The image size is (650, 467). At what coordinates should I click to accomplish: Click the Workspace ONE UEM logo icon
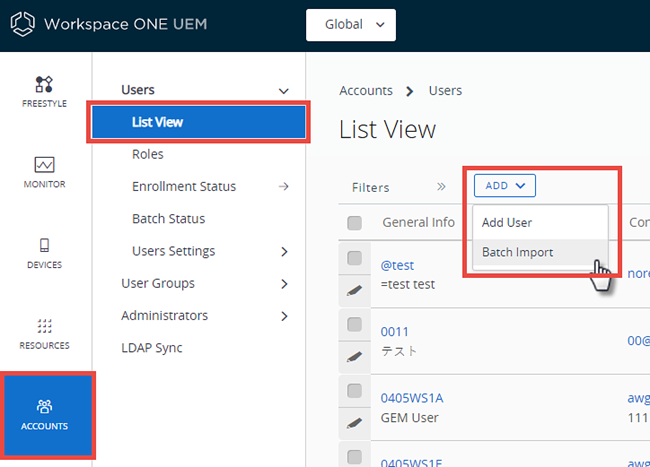click(x=22, y=24)
